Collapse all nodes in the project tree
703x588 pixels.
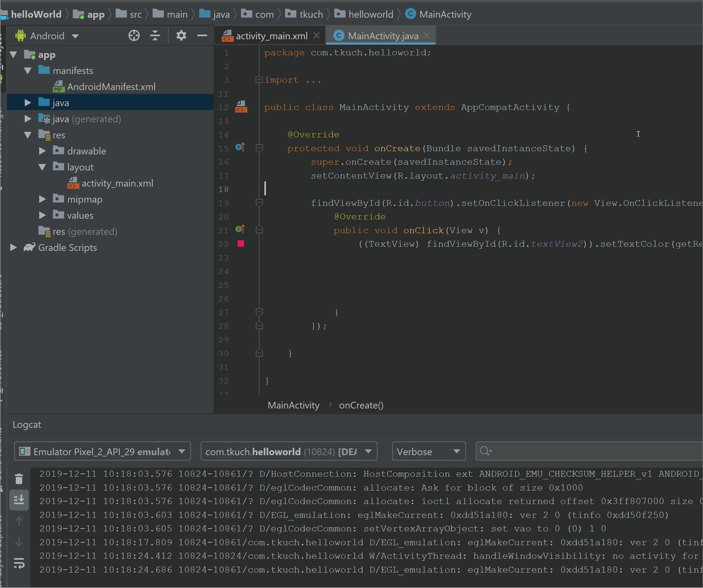[155, 35]
